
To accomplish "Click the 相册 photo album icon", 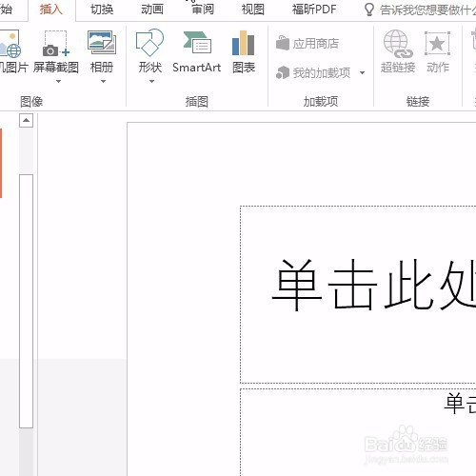I will point(102,43).
